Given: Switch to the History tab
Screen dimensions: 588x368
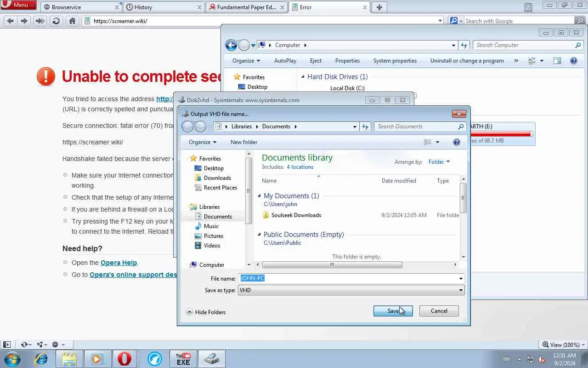Looking at the screenshot, I should coord(164,7).
